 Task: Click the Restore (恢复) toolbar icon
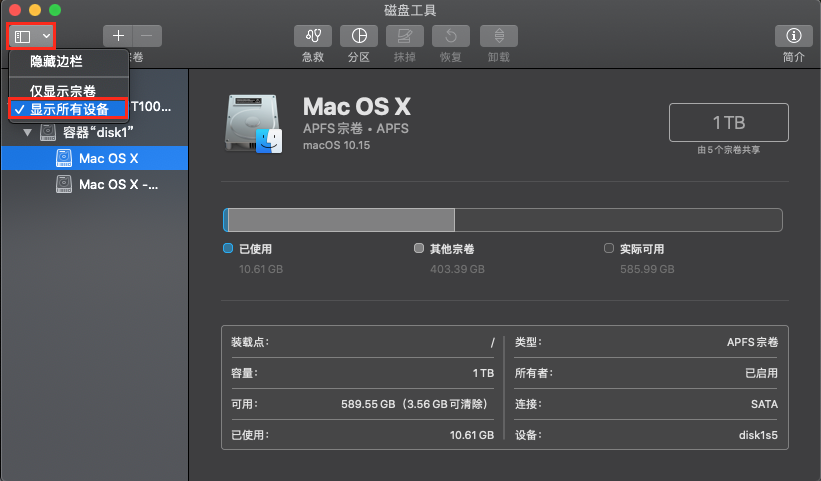451,36
